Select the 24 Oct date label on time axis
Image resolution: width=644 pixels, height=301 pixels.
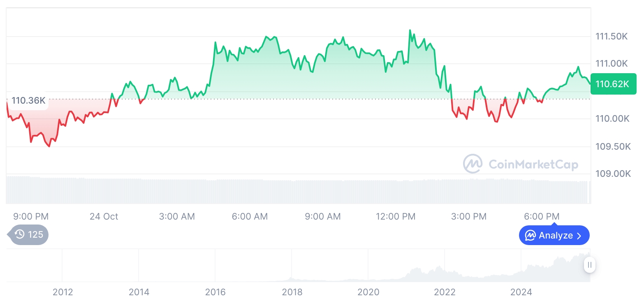click(x=104, y=216)
